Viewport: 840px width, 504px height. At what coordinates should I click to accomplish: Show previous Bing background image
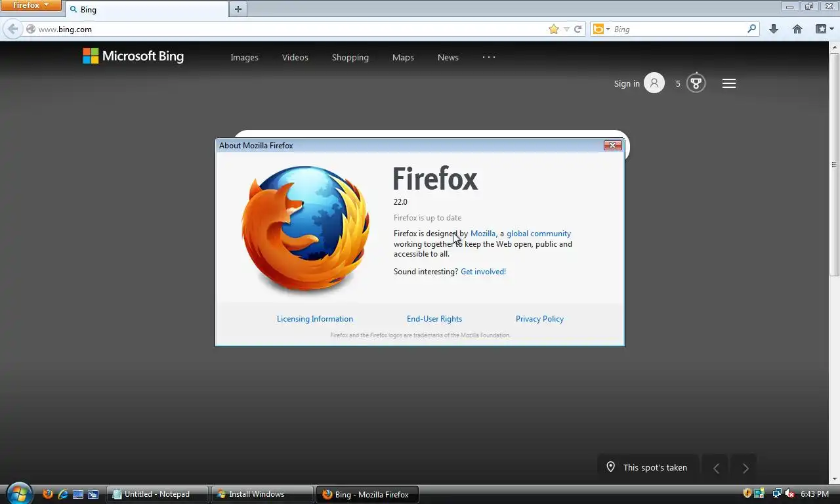click(x=716, y=468)
